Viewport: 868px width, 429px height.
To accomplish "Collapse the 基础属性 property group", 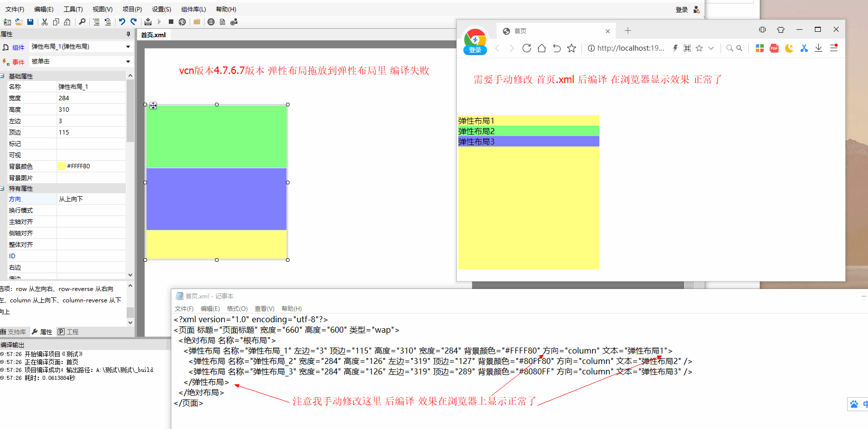I will tap(2, 76).
